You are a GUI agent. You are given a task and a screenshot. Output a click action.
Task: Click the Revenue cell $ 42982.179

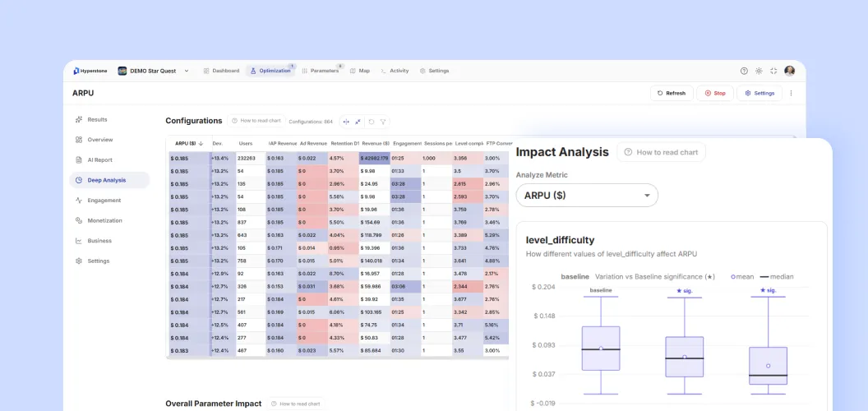pos(375,159)
